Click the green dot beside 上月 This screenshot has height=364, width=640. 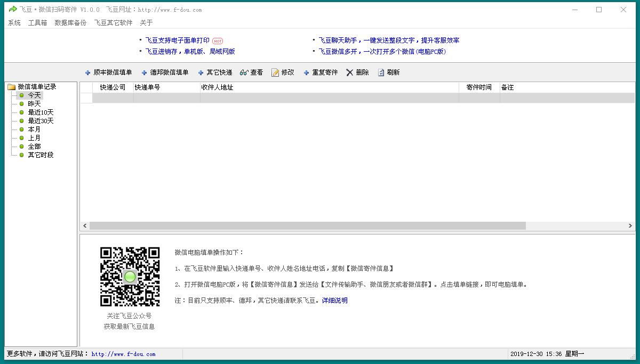tap(22, 138)
